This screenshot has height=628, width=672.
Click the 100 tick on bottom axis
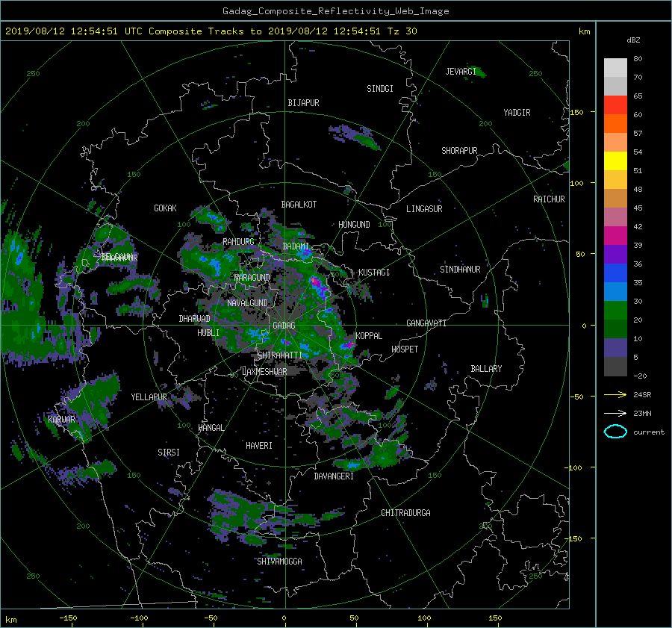click(424, 618)
